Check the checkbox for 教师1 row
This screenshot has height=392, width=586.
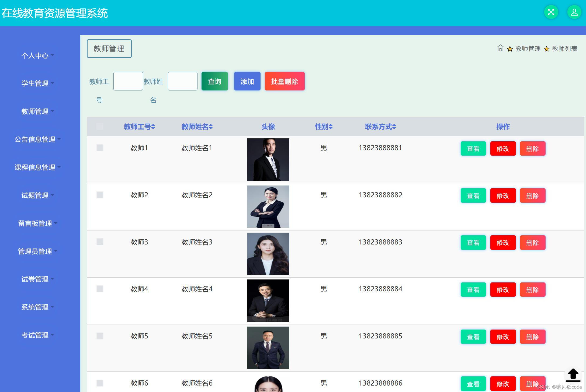click(x=100, y=148)
